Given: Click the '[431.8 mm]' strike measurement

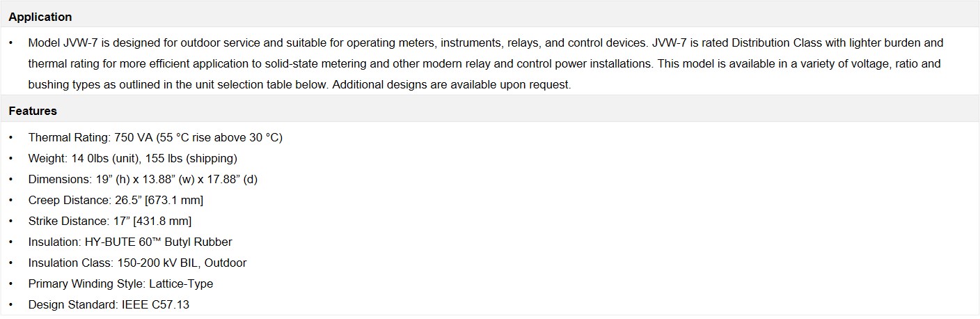Looking at the screenshot, I should pyautogui.click(x=162, y=221).
